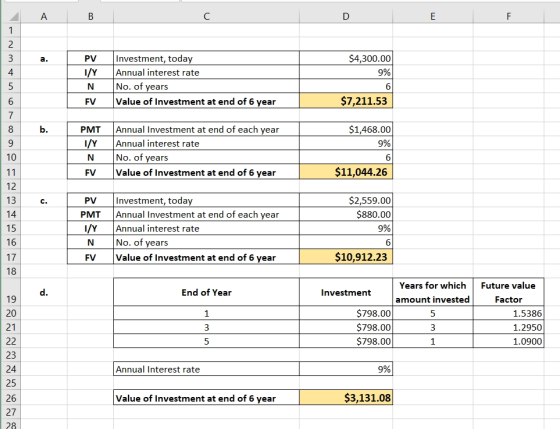The width and height of the screenshot is (560, 429).
Task: Select column E header
Action: click(432, 16)
